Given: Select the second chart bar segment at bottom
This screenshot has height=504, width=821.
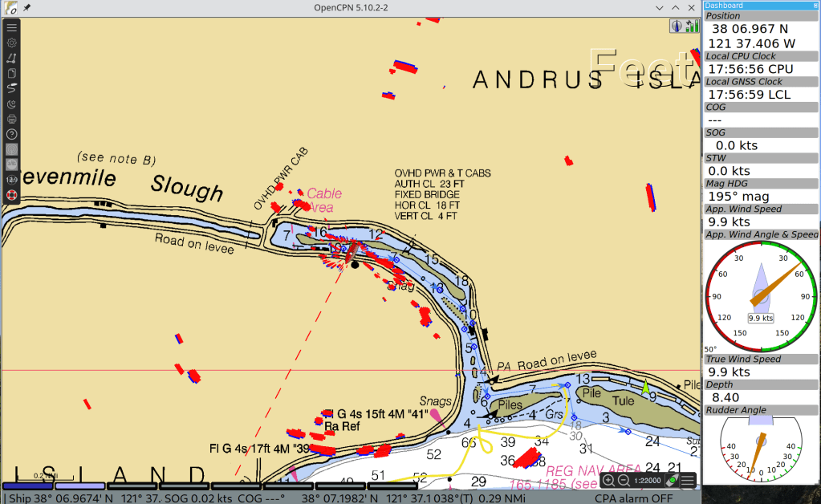Looking at the screenshot, I should click(x=79, y=486).
